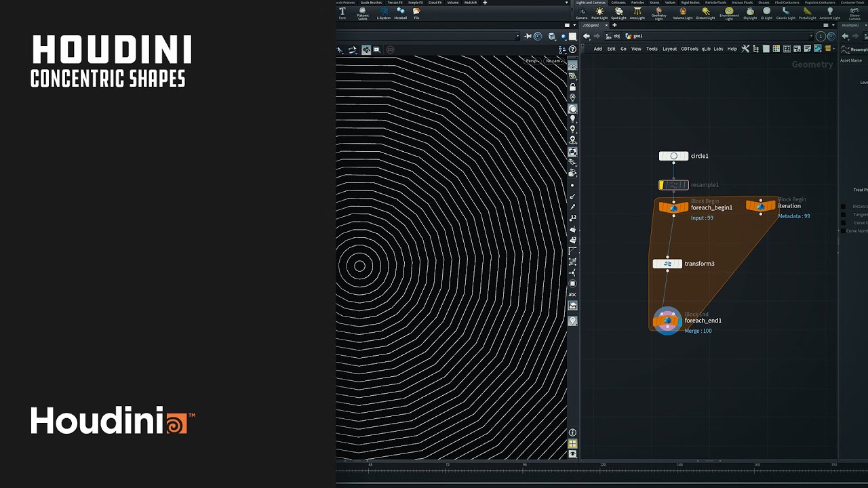Create a Geometry Light from shelf

[x=658, y=14]
